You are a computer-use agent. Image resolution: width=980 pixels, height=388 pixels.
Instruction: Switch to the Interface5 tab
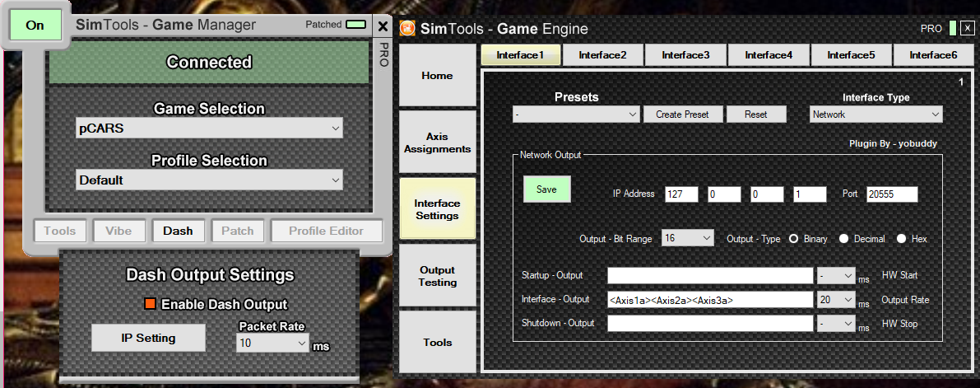[x=852, y=55]
